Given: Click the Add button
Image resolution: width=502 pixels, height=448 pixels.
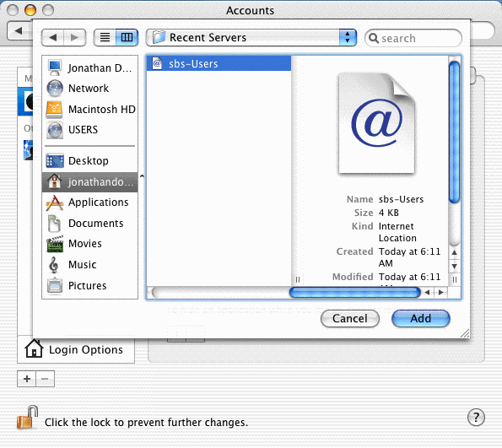Looking at the screenshot, I should pos(421,319).
